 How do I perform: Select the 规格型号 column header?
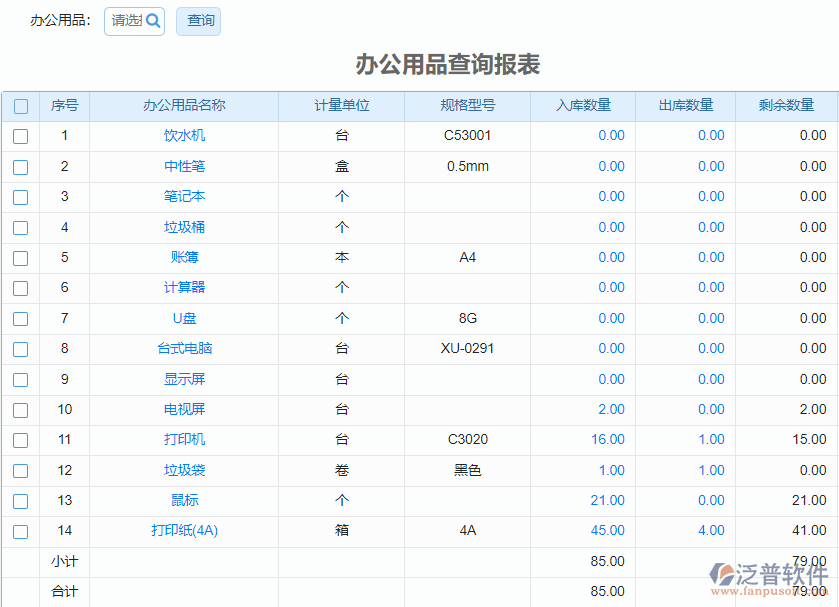pyautogui.click(x=467, y=106)
